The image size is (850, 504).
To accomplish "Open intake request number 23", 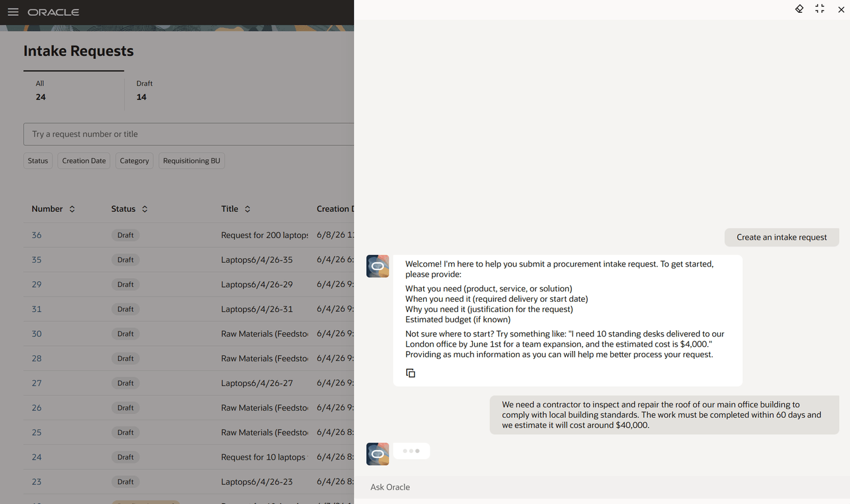I will click(x=36, y=482).
